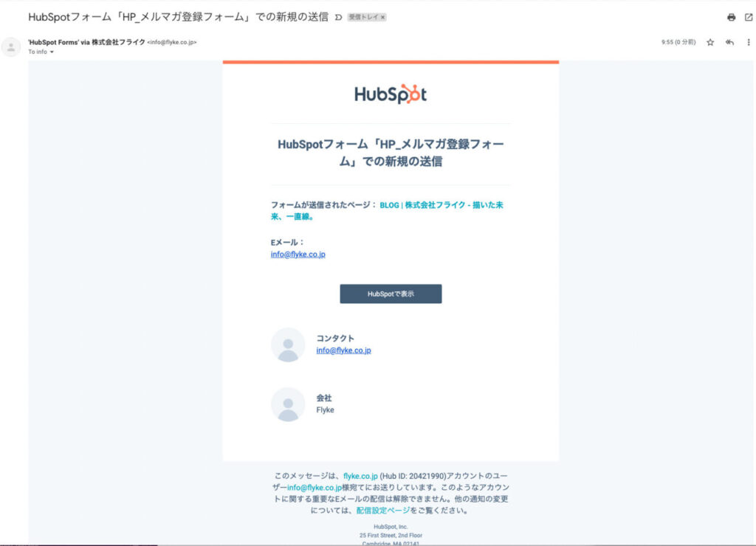Click the importance marker beside the subject
The height and width of the screenshot is (546, 756).
click(x=338, y=18)
